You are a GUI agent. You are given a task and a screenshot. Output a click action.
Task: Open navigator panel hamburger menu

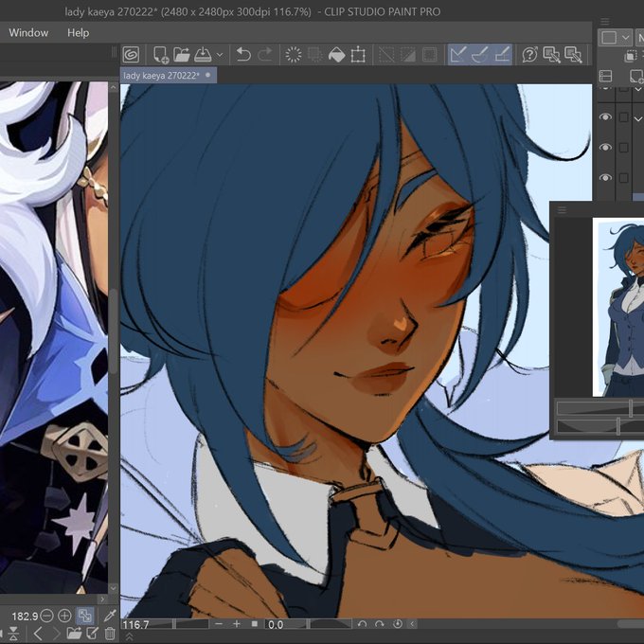tap(562, 210)
